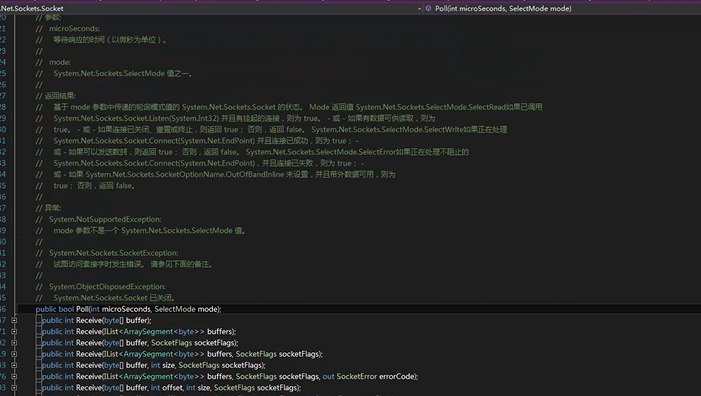Click the 'mode:' comment line
The image size is (701, 396).
[60, 62]
